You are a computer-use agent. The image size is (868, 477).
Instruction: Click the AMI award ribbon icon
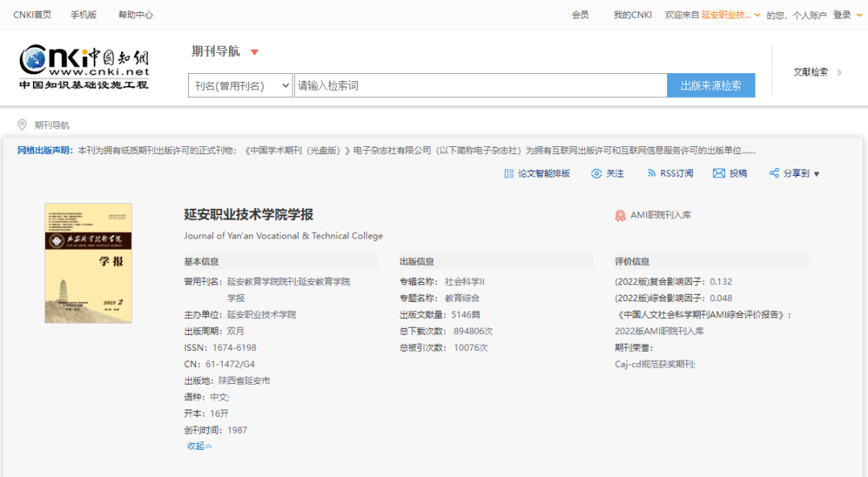tap(620, 216)
